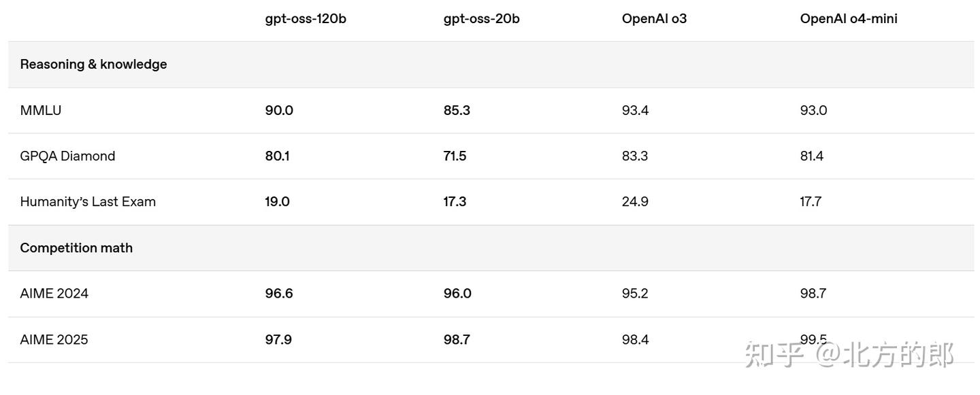Image resolution: width=980 pixels, height=395 pixels.
Task: Click the Reasoning & knowledge section heading
Action: 93,65
